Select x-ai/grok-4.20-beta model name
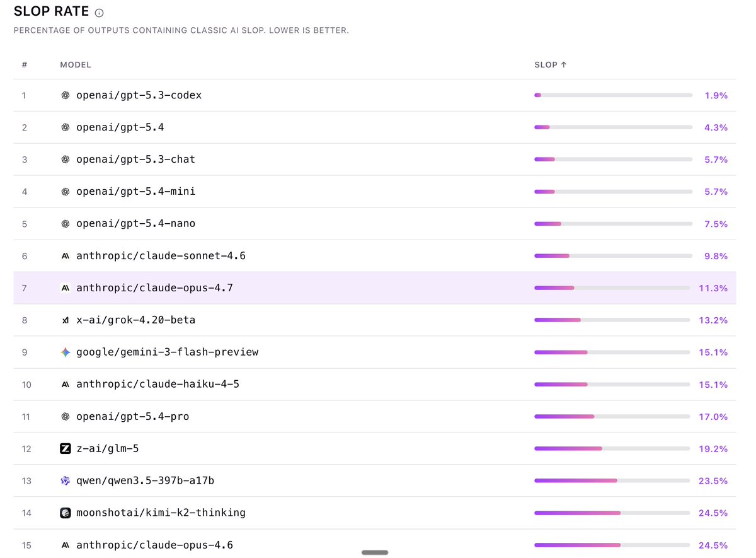This screenshot has height=558, width=756. pos(135,320)
